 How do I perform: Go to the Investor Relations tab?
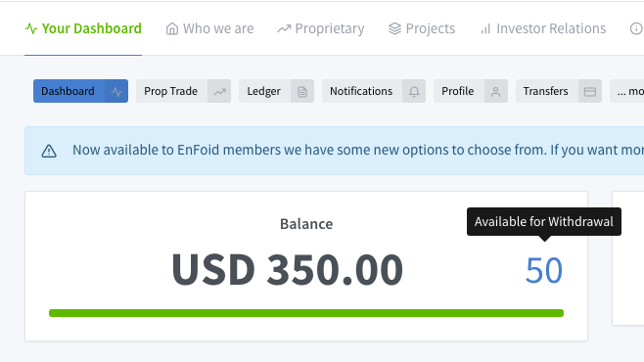coord(543,28)
